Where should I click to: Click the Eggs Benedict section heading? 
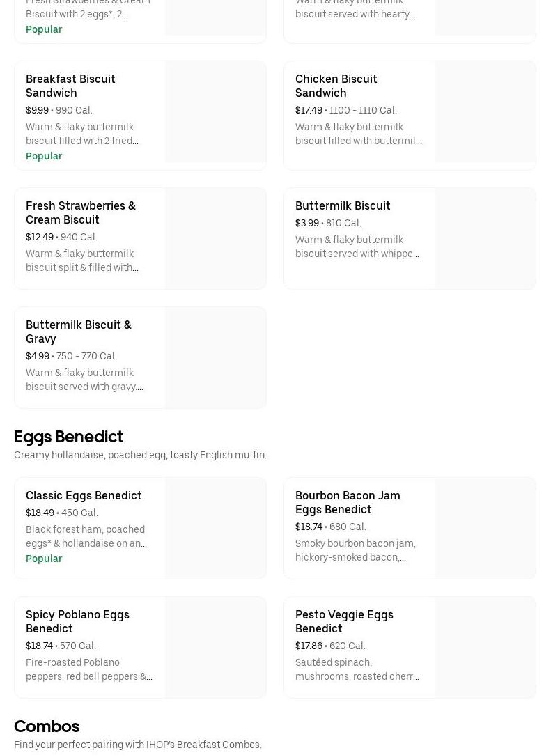tap(68, 437)
